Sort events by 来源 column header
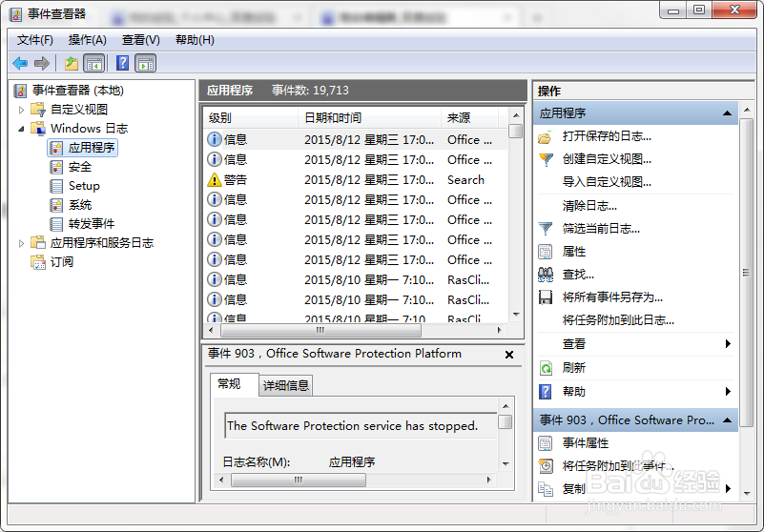The height and width of the screenshot is (532, 764). click(x=470, y=118)
